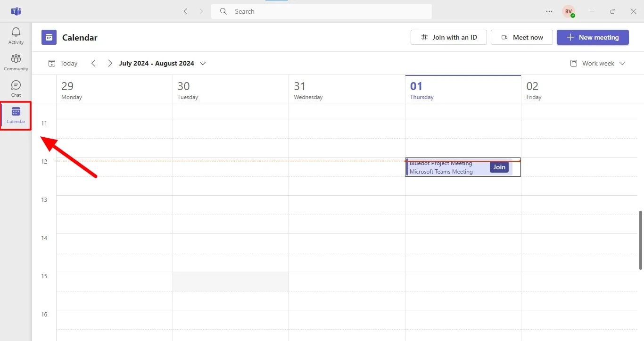
Task: Open the Chat section
Action: coord(16,89)
